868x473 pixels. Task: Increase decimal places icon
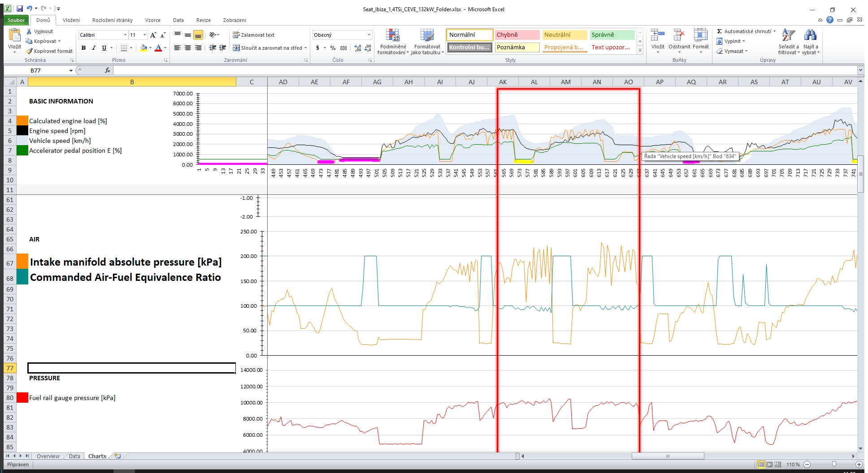(x=357, y=48)
